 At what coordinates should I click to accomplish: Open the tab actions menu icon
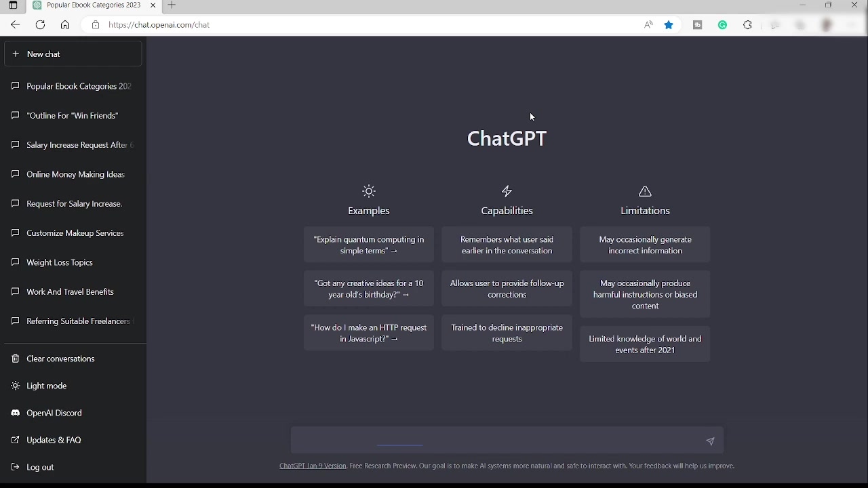tap(13, 5)
